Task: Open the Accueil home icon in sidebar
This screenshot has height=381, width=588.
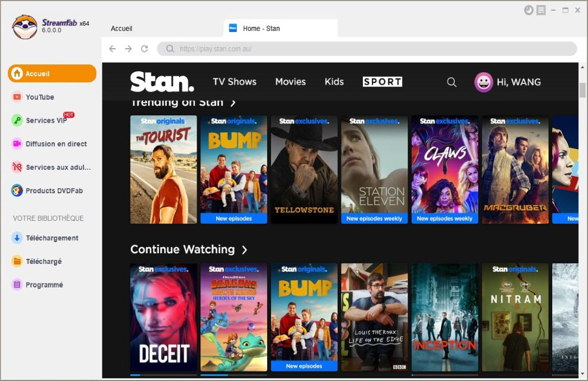Action: [17, 73]
